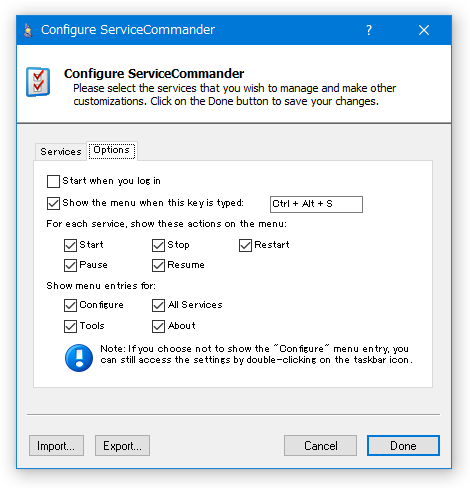This screenshot has height=488, width=470.
Task: Click the ServiceCommander title bar app icon
Action: point(28,30)
